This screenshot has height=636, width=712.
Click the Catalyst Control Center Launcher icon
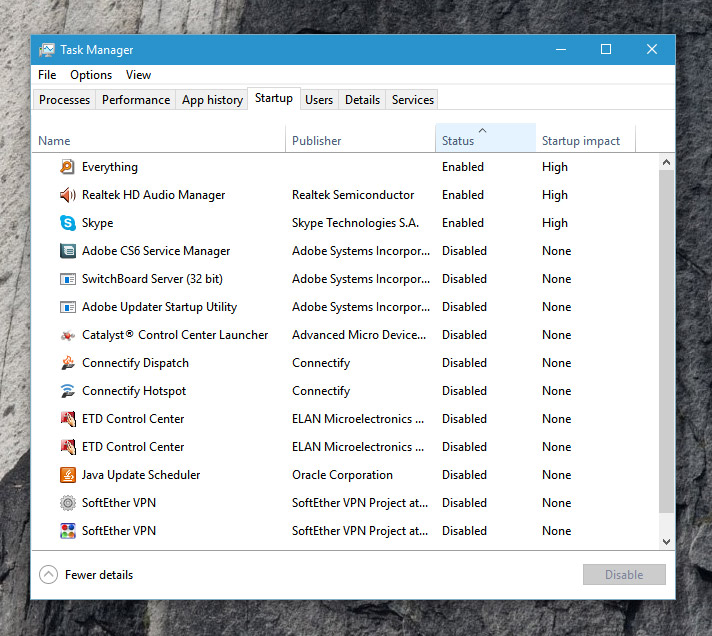[67, 335]
